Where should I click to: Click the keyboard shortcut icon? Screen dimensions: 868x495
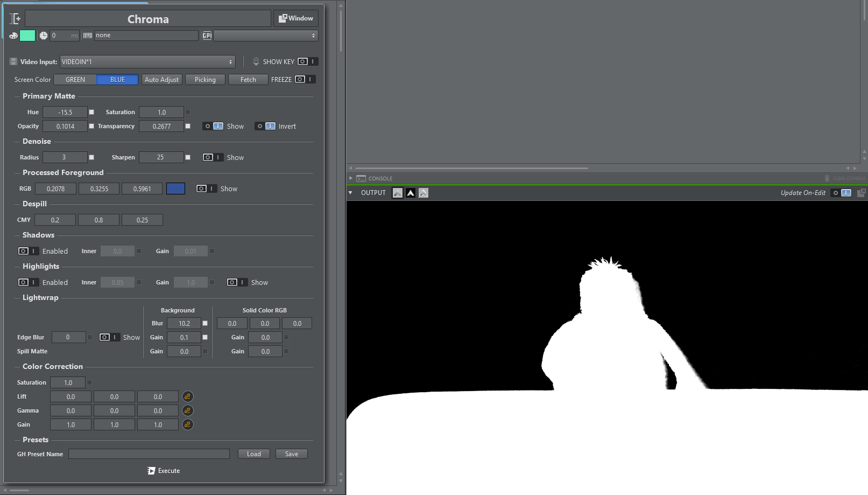tap(88, 36)
